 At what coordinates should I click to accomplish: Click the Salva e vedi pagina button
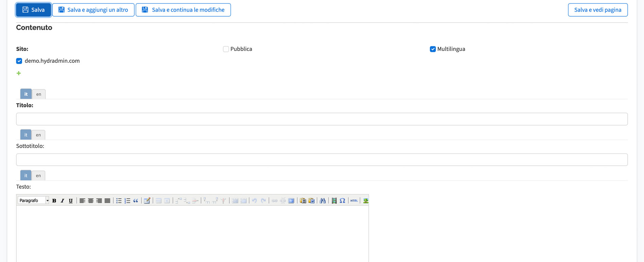pyautogui.click(x=598, y=10)
